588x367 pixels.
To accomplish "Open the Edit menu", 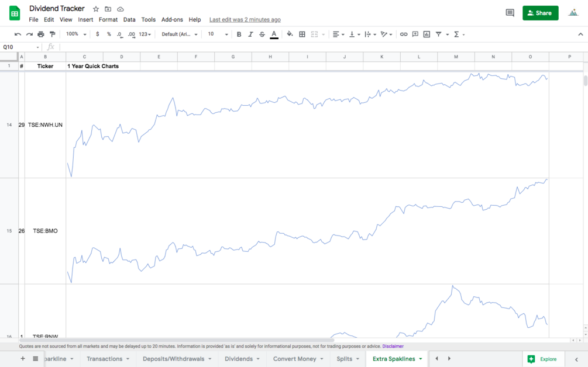I will (49, 19).
